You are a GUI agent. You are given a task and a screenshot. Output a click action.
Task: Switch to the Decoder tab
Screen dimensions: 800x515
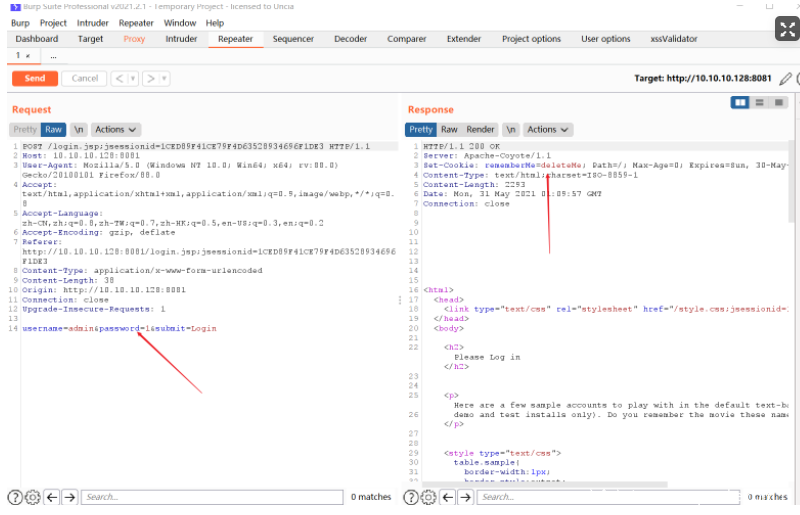tap(350, 39)
